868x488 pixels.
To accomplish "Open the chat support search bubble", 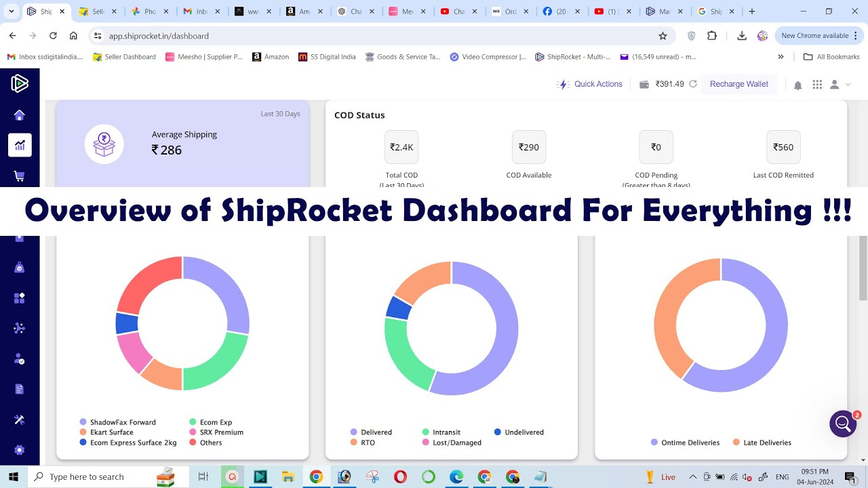I will [x=843, y=424].
